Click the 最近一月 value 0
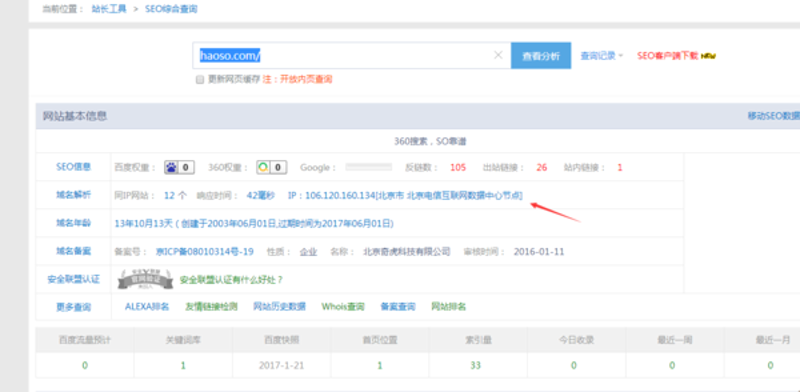 [x=770, y=365]
